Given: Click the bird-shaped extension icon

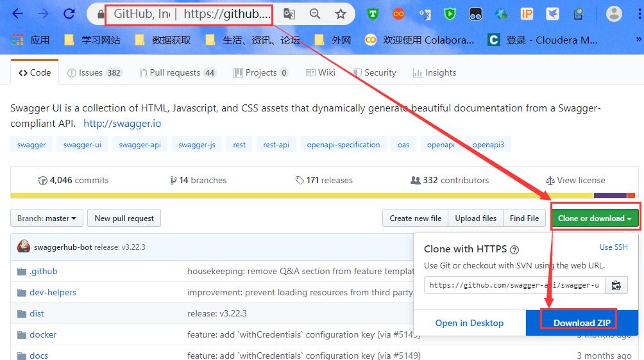Looking at the screenshot, I should (552, 14).
